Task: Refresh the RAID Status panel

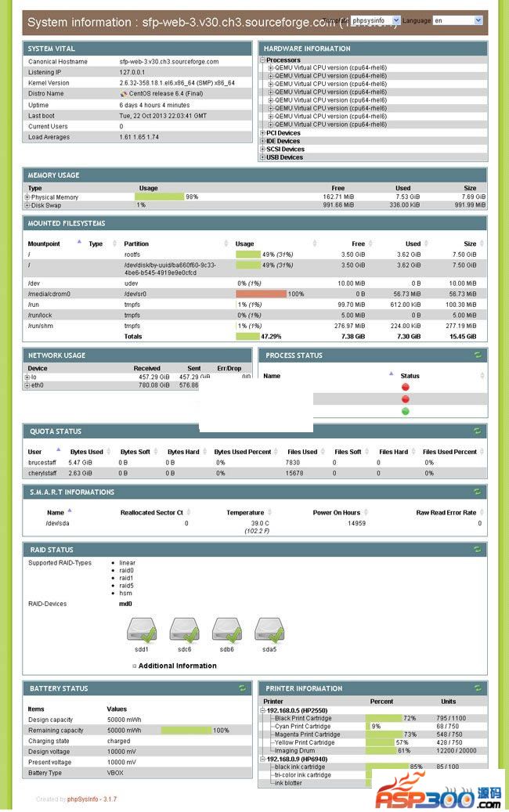Action: tap(477, 549)
